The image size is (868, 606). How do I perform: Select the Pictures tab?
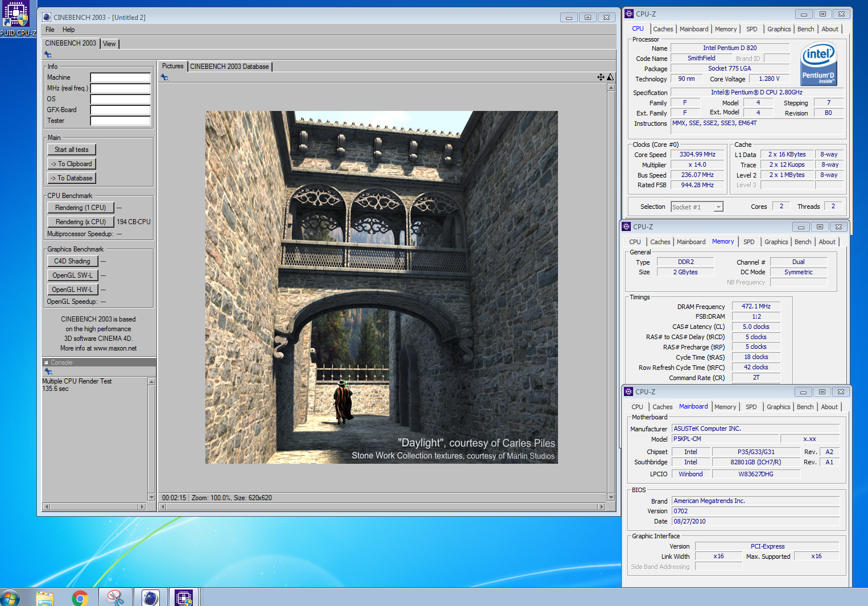pyautogui.click(x=172, y=66)
